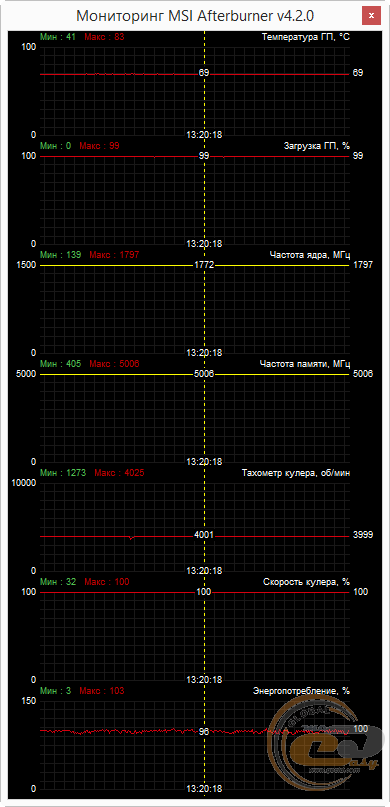
Task: Click the Загрузка ГП graph label
Action: [x=317, y=146]
